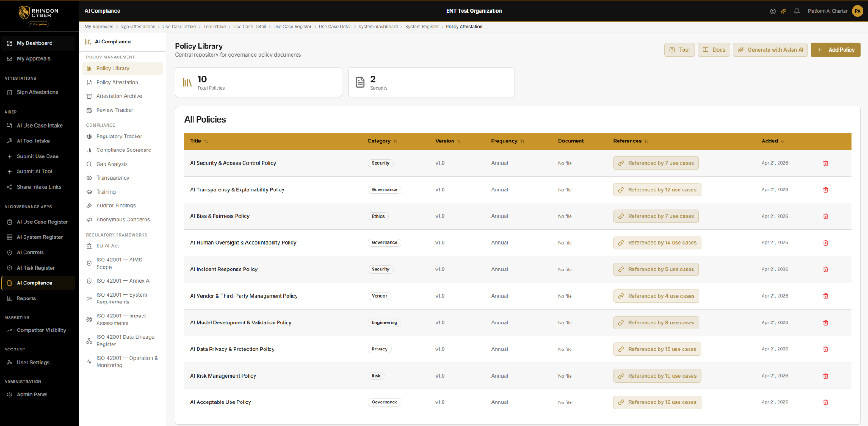Click trash icon for AI Bias & Fairness Policy
Image resolution: width=868 pixels, height=426 pixels.
[x=826, y=217]
